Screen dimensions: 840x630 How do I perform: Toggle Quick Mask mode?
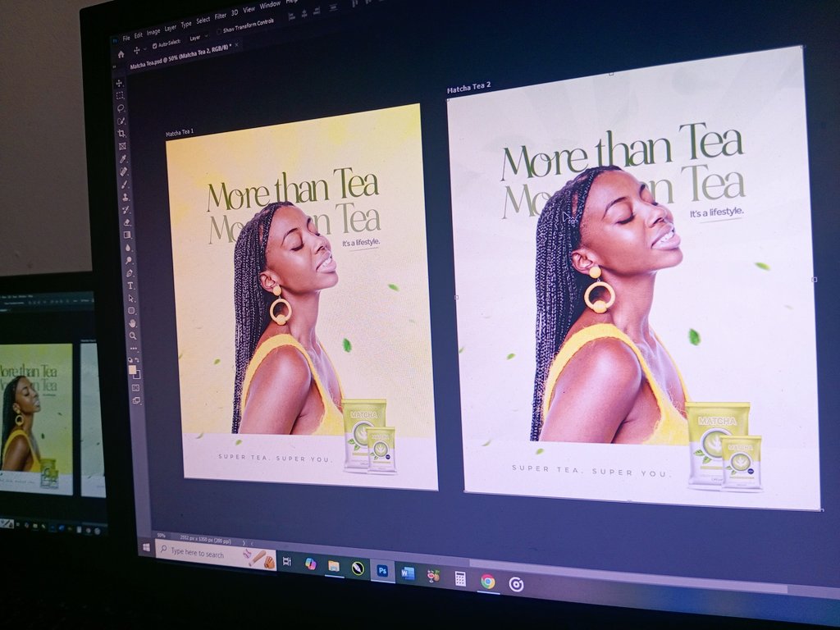click(x=135, y=387)
